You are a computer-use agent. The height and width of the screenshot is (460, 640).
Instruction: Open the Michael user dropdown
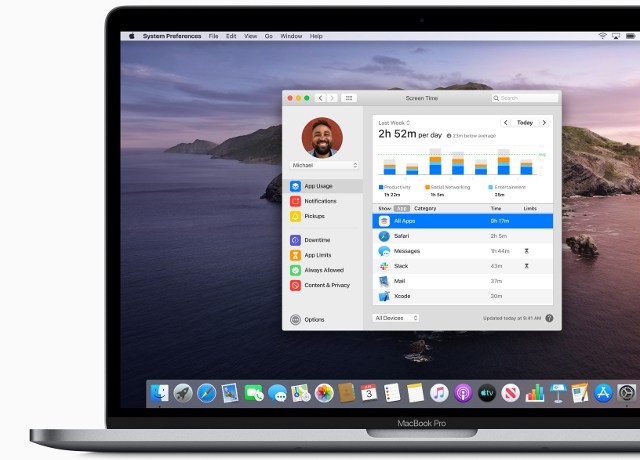pos(324,165)
